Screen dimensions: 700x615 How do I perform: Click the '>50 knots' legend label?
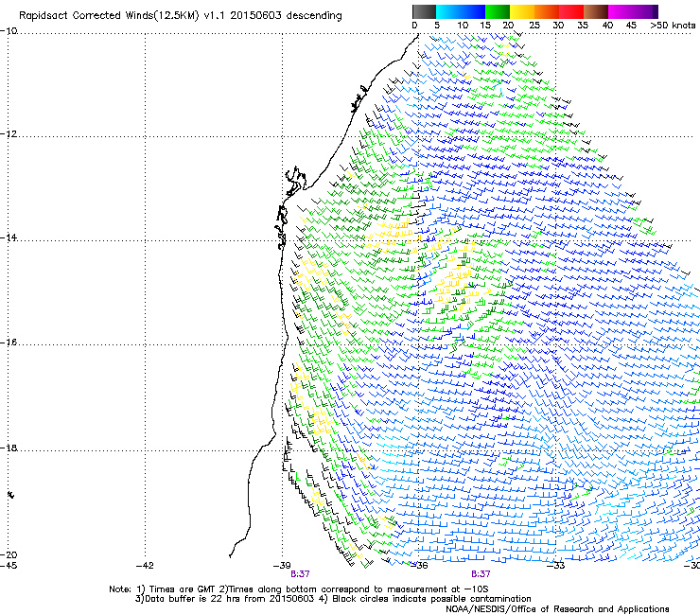click(x=673, y=26)
